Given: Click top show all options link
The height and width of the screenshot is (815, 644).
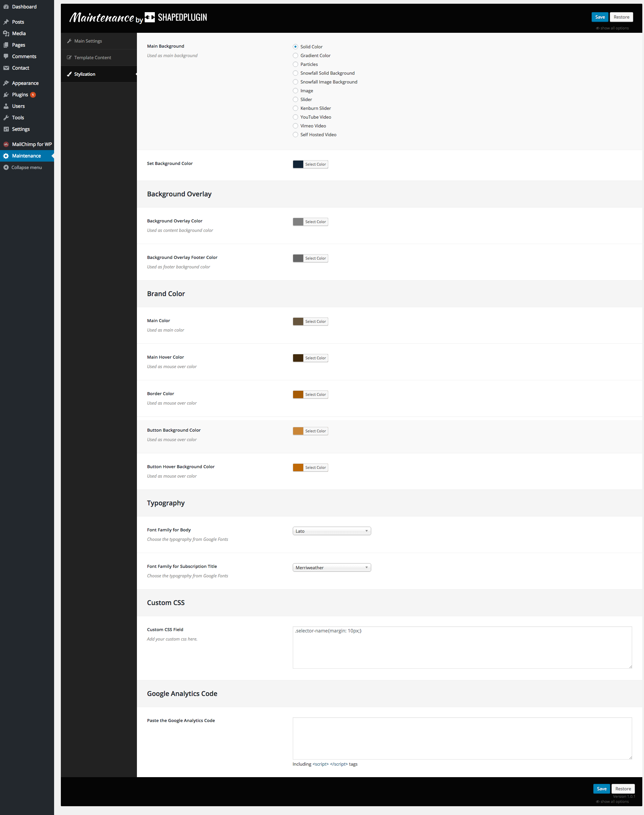Looking at the screenshot, I should click(x=612, y=28).
